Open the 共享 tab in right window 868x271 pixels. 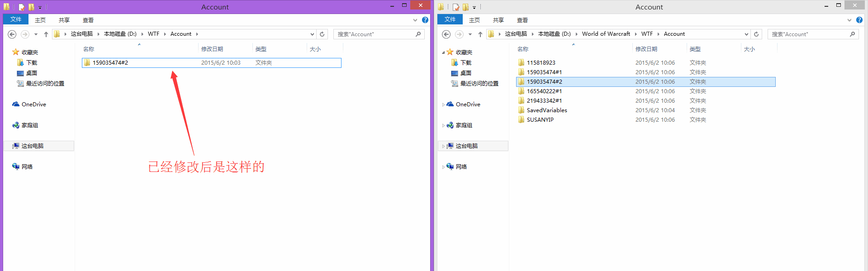click(498, 20)
